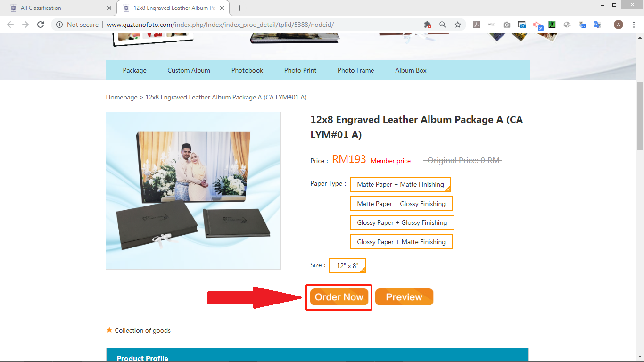Open the Google Translate extension icon
The image size is (644, 362).
point(597,25)
